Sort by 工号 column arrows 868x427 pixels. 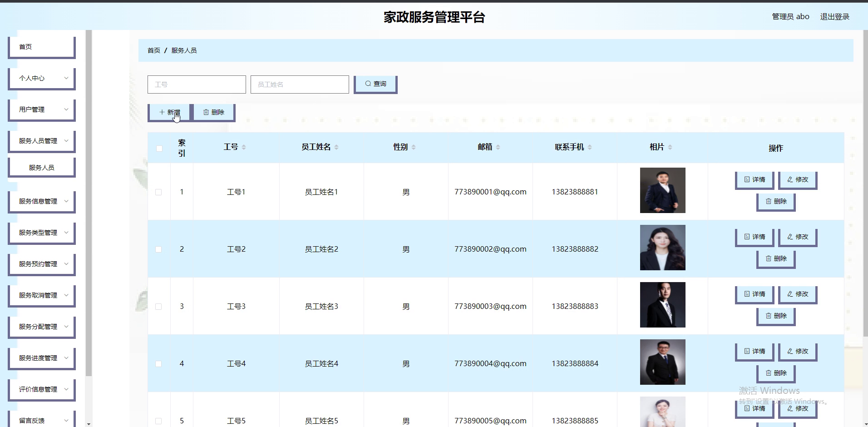[x=244, y=147]
